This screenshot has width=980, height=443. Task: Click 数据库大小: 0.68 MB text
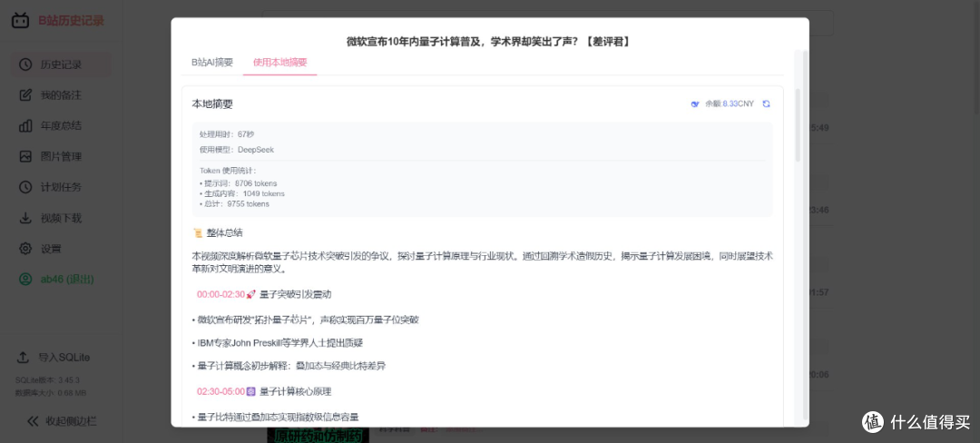pyautogui.click(x=51, y=393)
